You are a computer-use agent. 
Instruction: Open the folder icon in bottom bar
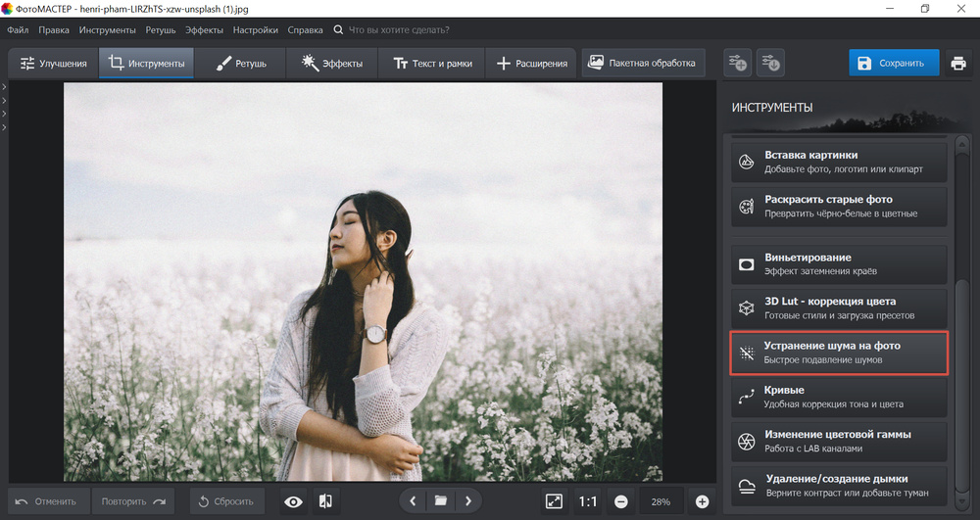(441, 501)
